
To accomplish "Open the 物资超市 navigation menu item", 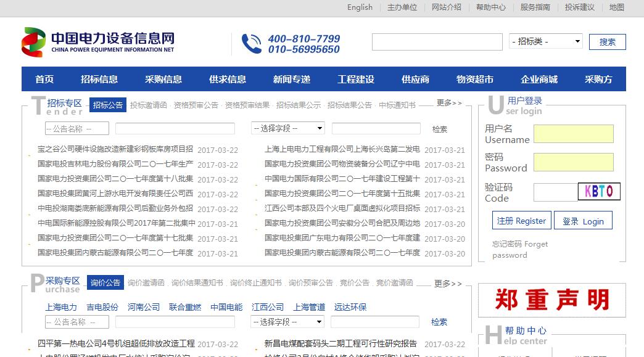I will tap(475, 80).
